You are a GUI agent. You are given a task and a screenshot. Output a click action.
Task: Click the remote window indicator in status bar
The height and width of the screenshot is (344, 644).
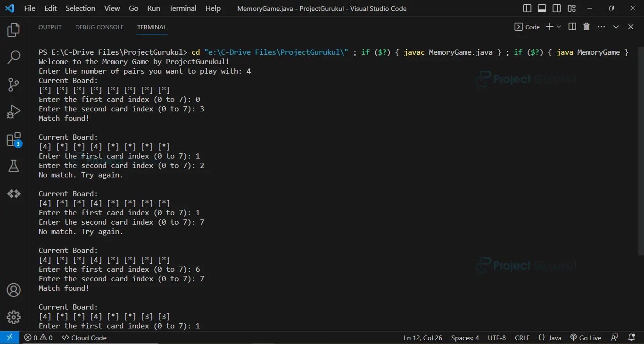tap(9, 338)
